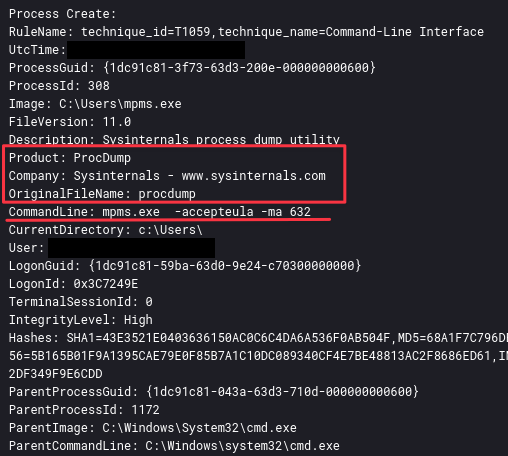Click the www.sysinternals.com company text

coord(253,176)
